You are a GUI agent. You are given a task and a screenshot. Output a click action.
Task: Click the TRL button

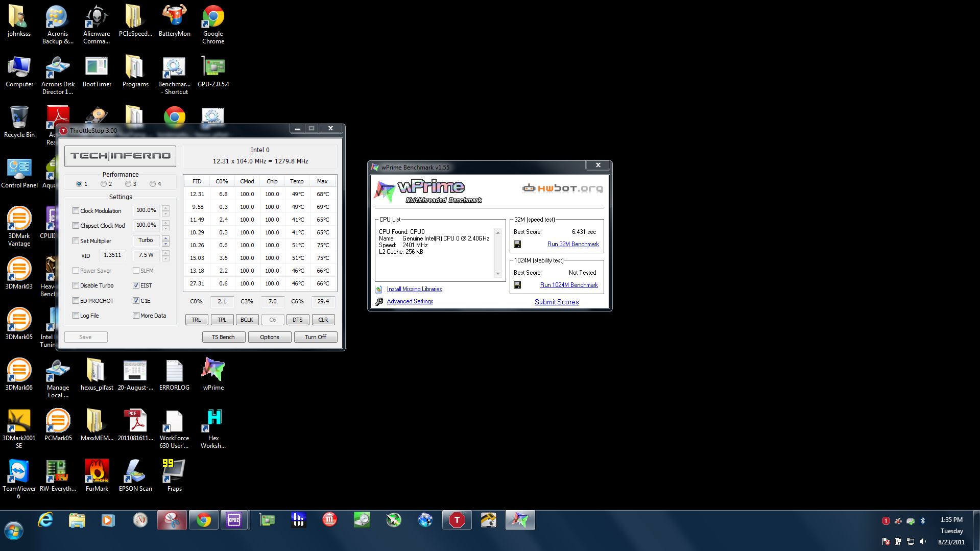click(197, 320)
